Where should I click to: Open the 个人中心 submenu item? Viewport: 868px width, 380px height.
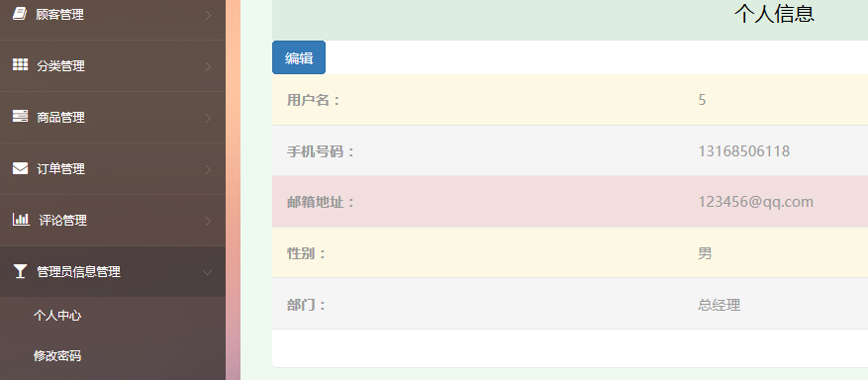57,316
